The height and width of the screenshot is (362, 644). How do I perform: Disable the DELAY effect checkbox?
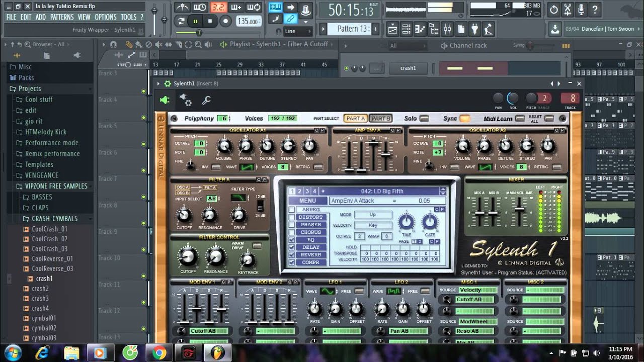point(292,247)
